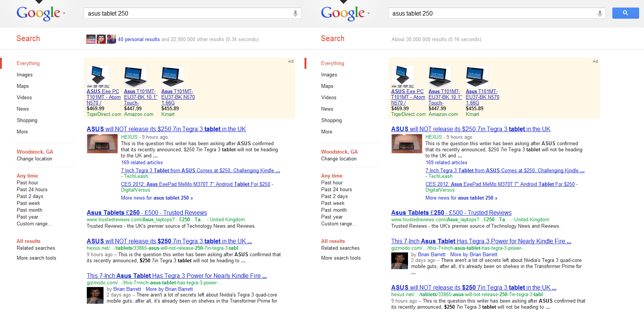Expand More in right page sidebar
The image size is (644, 314).
pyautogui.click(x=327, y=132)
